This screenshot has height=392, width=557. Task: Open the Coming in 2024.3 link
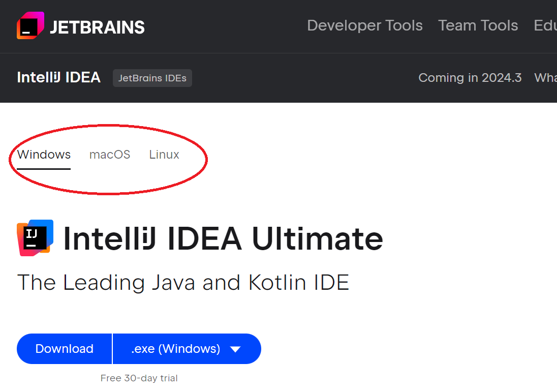click(x=470, y=78)
